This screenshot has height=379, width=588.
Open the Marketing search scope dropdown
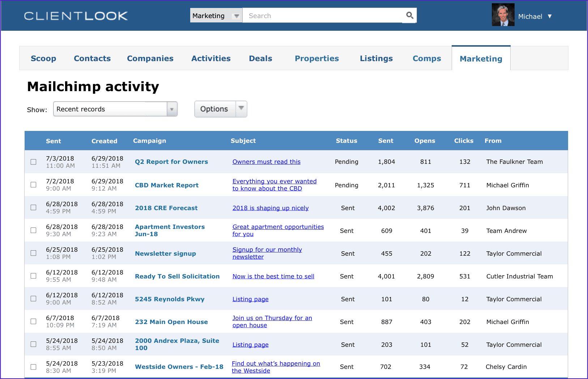point(216,16)
